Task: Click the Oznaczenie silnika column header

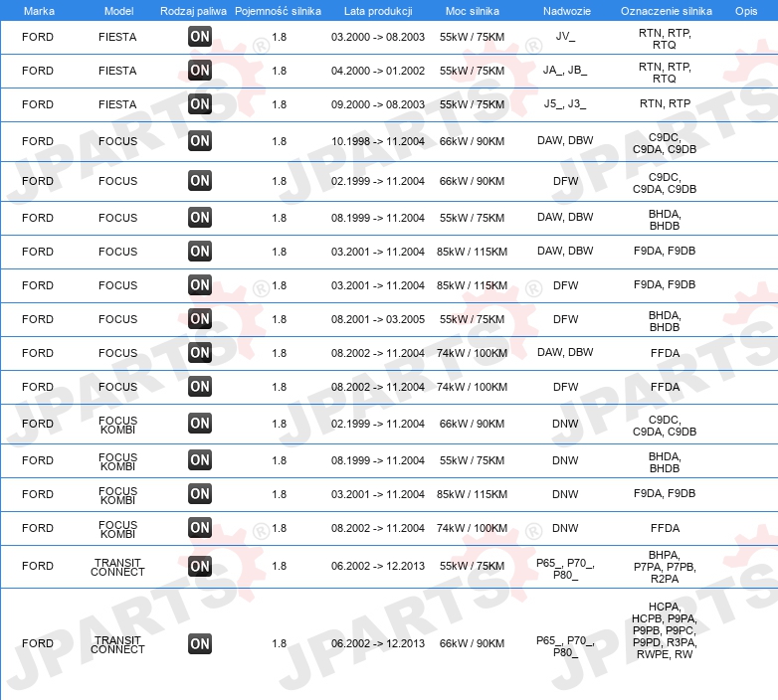Action: (667, 11)
